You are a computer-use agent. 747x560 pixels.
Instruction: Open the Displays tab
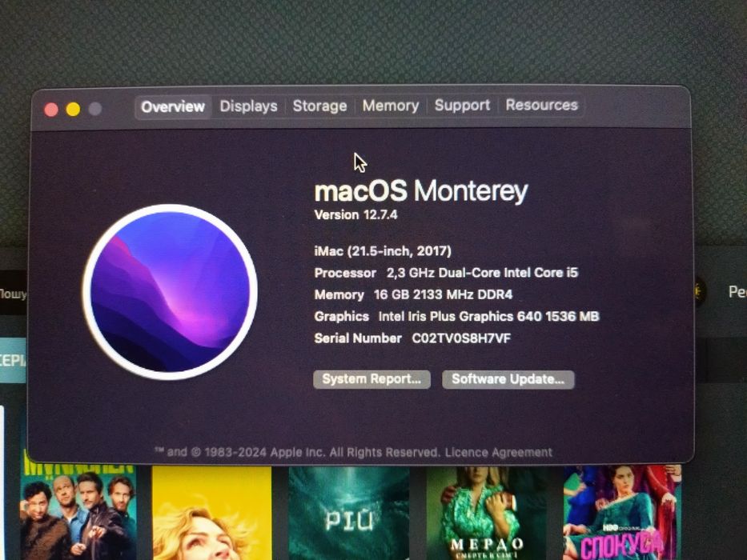(x=248, y=106)
